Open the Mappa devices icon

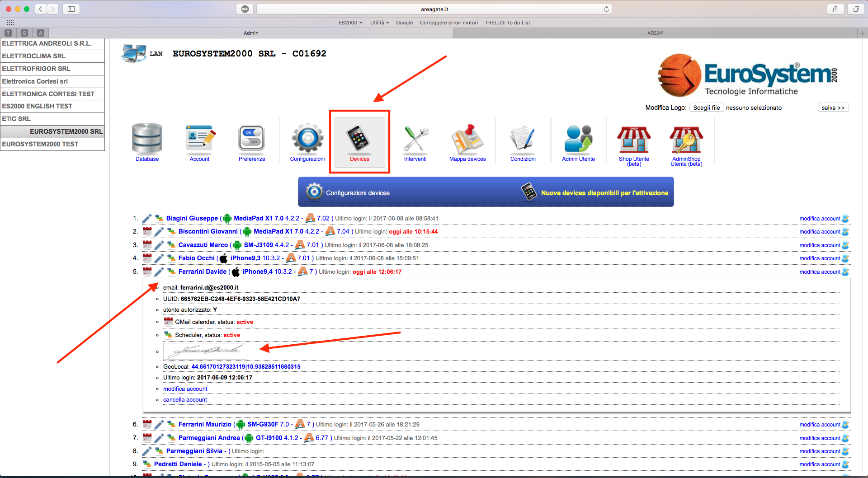(467, 138)
